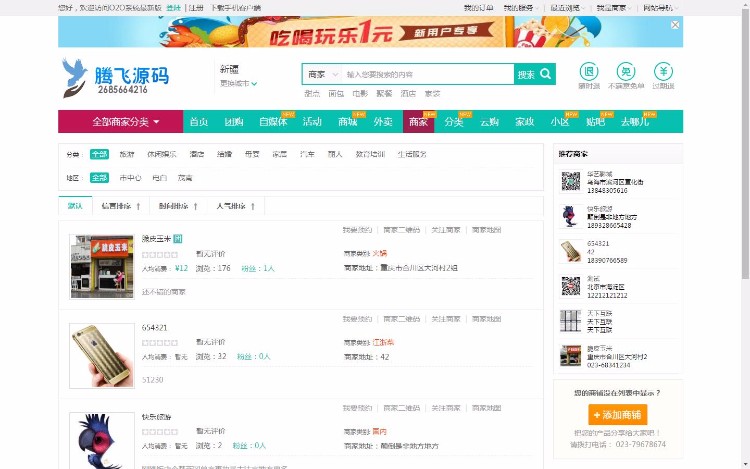The height and width of the screenshot is (469, 750).
Task: Filter category by 教育培训
Action: [370, 154]
